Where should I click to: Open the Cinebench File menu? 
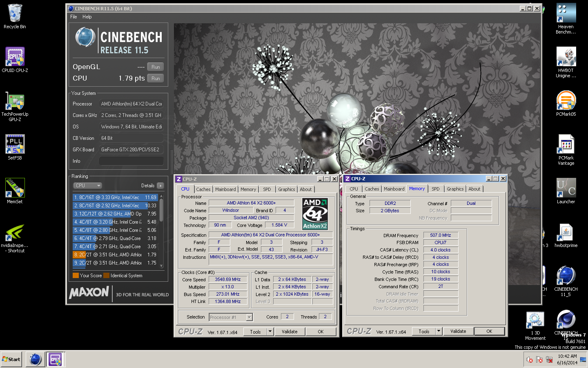[73, 17]
